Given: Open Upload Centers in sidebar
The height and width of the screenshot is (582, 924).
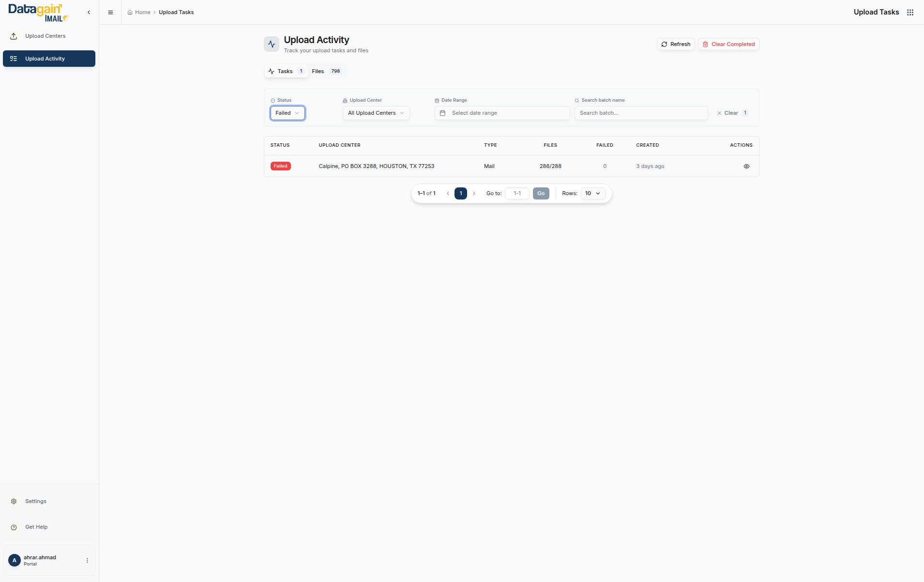Looking at the screenshot, I should point(45,36).
